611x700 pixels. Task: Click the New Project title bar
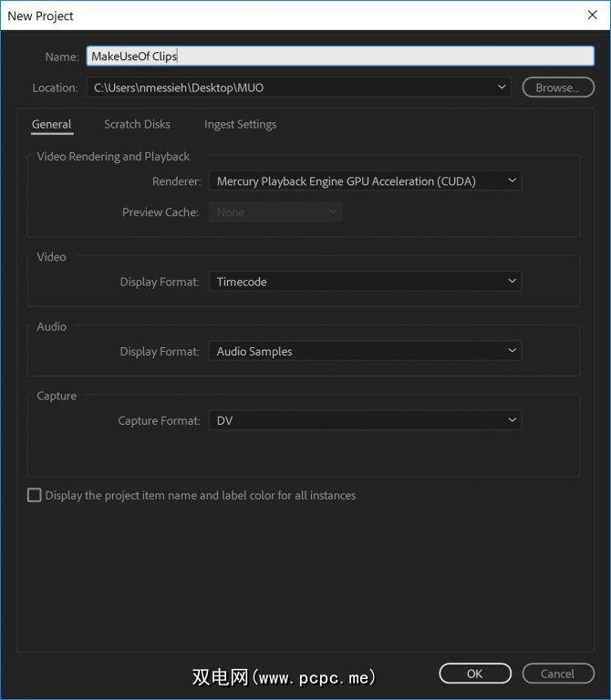(x=274, y=15)
